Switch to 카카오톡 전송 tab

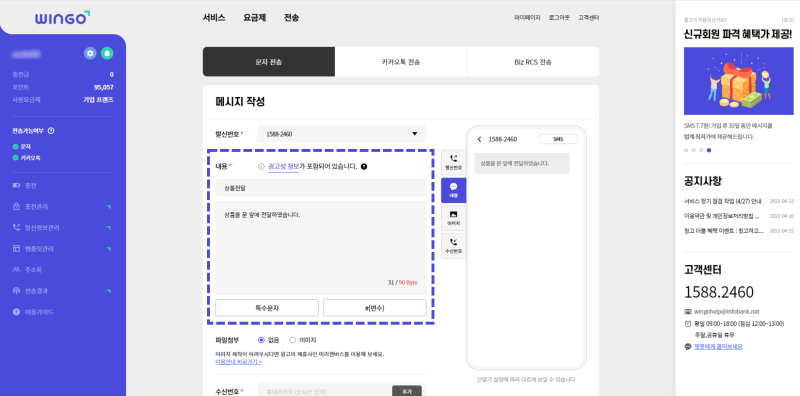tap(401, 62)
